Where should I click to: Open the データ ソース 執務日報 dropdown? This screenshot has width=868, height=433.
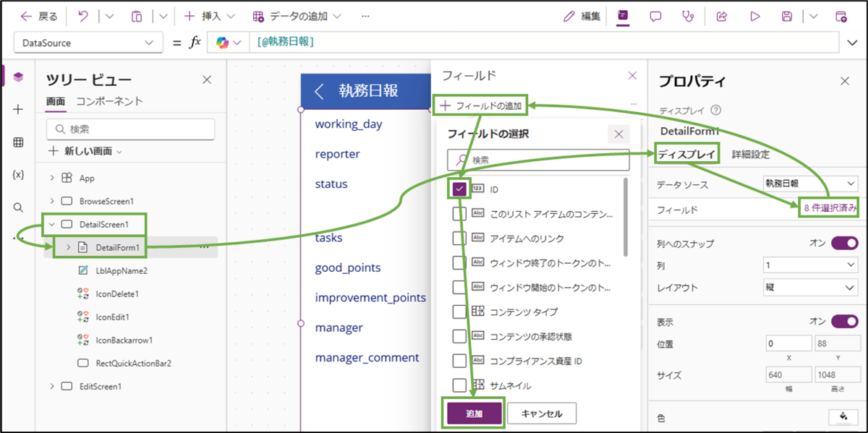pos(810,184)
